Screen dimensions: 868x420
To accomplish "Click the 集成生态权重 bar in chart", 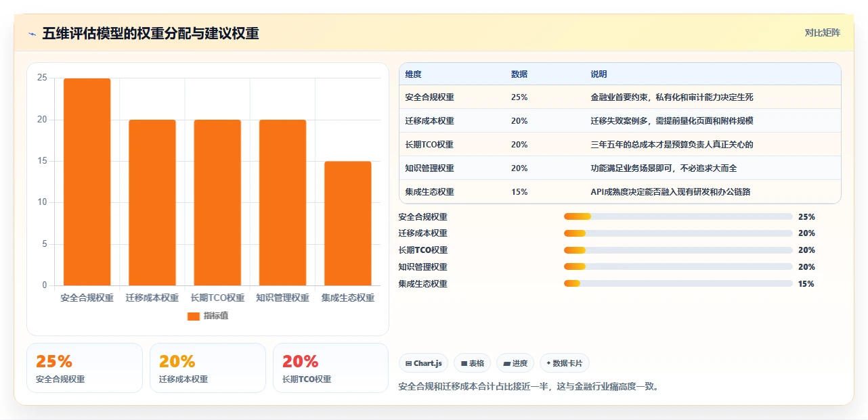I will coord(347,223).
